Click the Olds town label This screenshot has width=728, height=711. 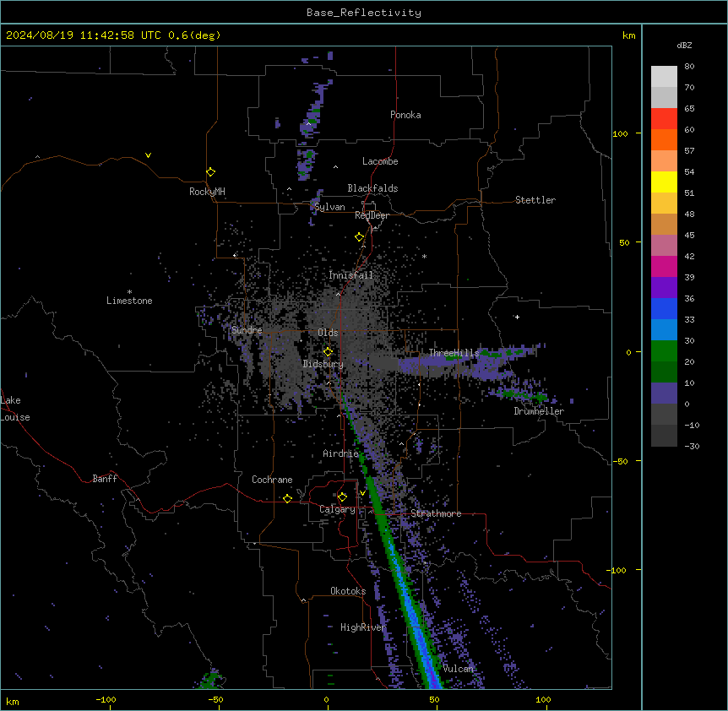pyautogui.click(x=328, y=333)
